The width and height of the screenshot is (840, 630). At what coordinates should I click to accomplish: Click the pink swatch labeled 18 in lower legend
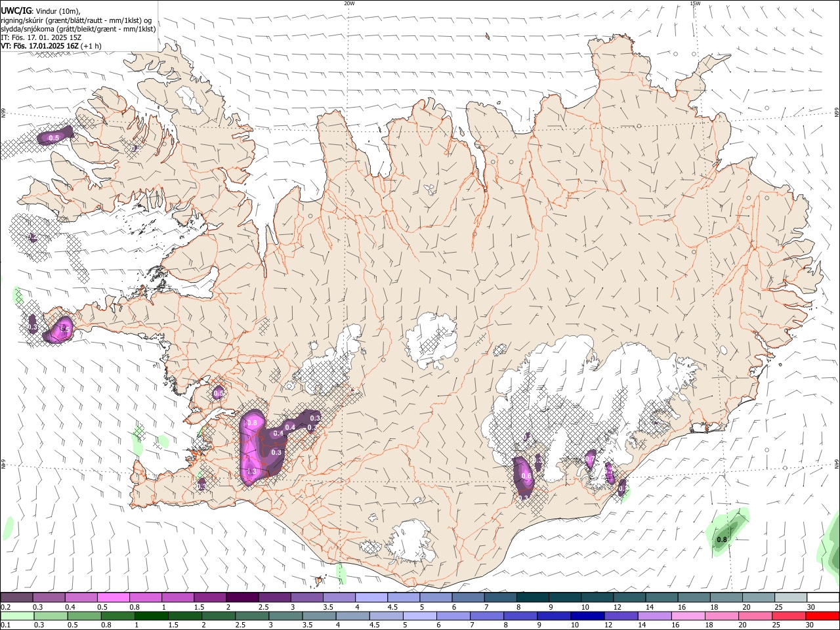coord(721,616)
